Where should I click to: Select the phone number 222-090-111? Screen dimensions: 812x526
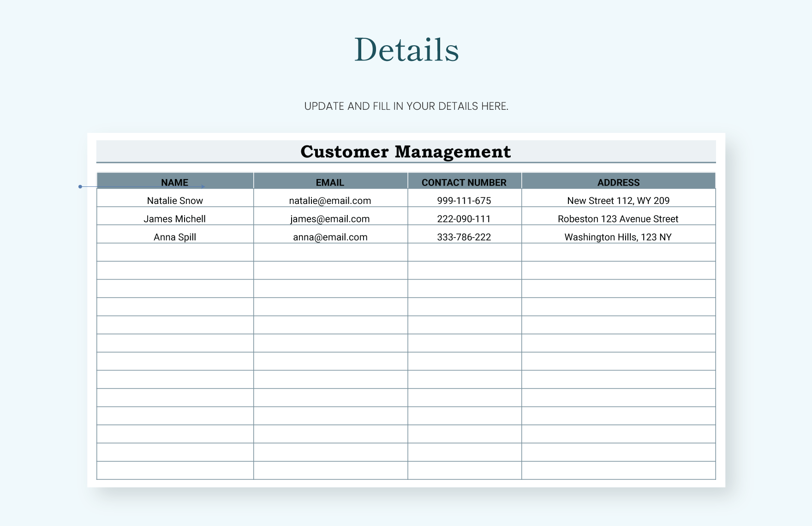tap(464, 219)
